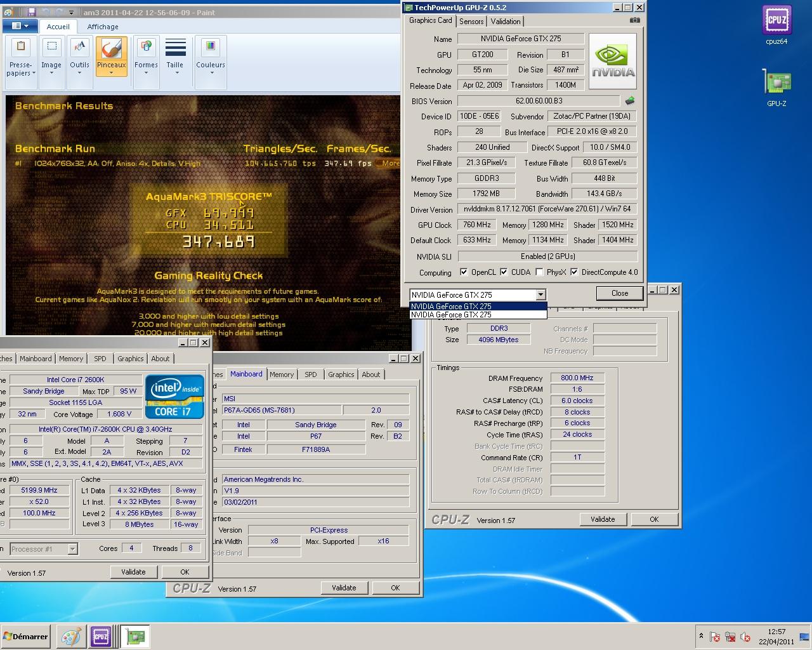Click the CPU-Z taskbar icon
The width and height of the screenshot is (812, 650).
tap(101, 637)
